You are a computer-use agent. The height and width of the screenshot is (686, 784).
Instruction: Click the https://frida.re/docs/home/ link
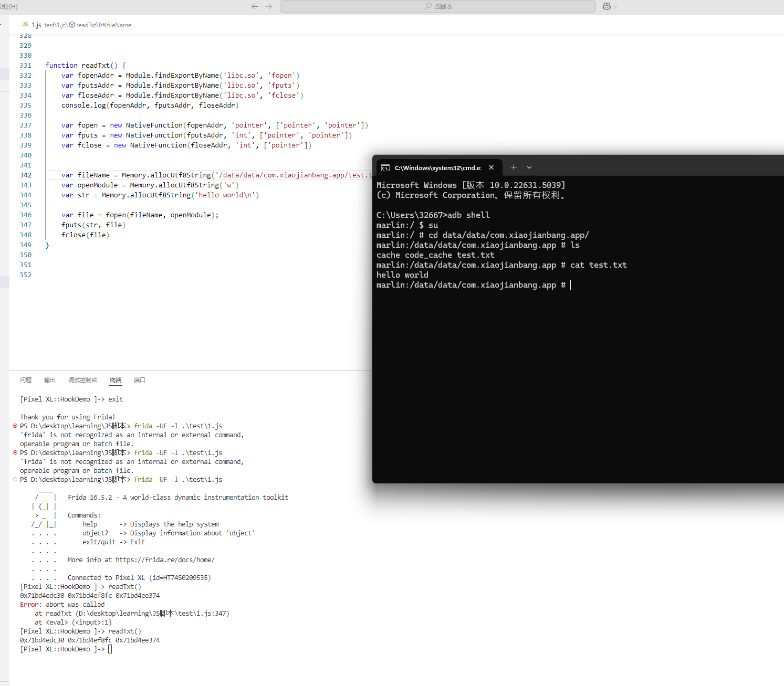[165, 560]
